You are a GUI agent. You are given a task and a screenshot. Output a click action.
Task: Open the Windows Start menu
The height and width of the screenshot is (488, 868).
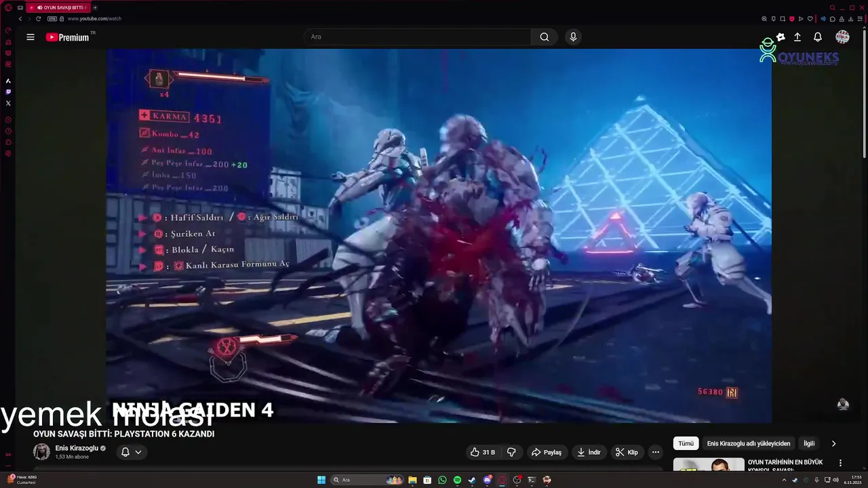(x=321, y=480)
